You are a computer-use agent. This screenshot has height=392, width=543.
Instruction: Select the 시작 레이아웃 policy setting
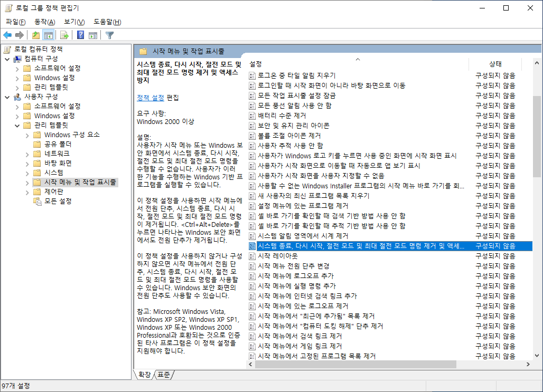[278, 256]
